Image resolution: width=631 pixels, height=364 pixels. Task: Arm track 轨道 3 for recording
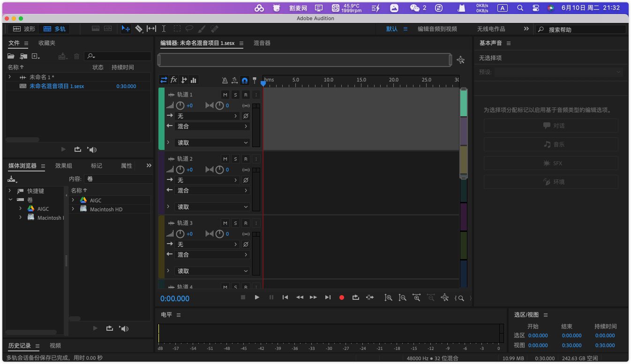[x=246, y=223]
